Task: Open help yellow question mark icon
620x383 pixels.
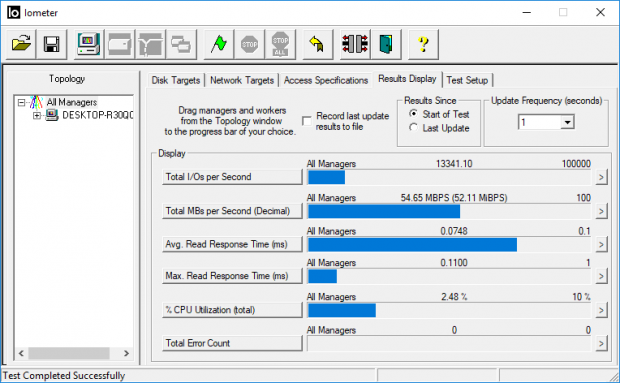Action: click(423, 44)
